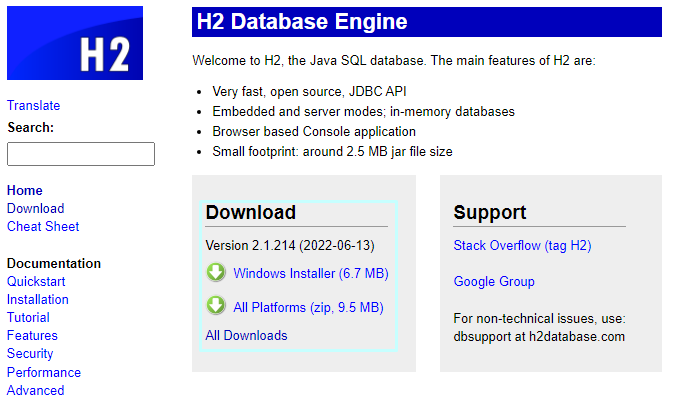Viewport: 675px width, 401px height.
Task: Click 'Very fast, open source, JDBC API' bullet
Action: [x=309, y=92]
